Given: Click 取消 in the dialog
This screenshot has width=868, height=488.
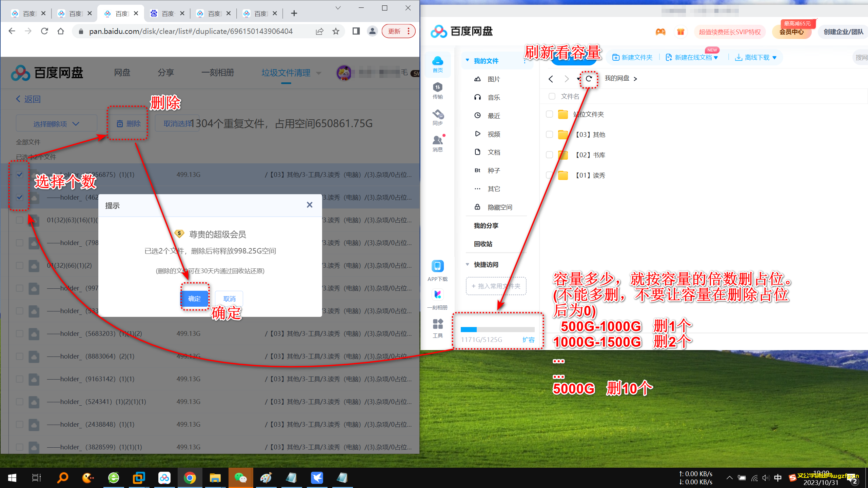Looking at the screenshot, I should [x=229, y=299].
